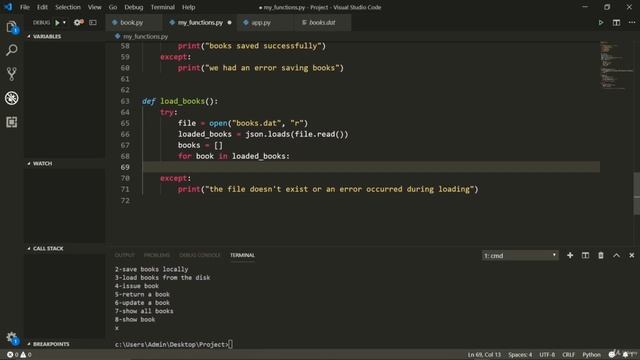The width and height of the screenshot is (640, 360).
Task: Click my_functions.py in the breadcrumb
Action: tap(145, 36)
